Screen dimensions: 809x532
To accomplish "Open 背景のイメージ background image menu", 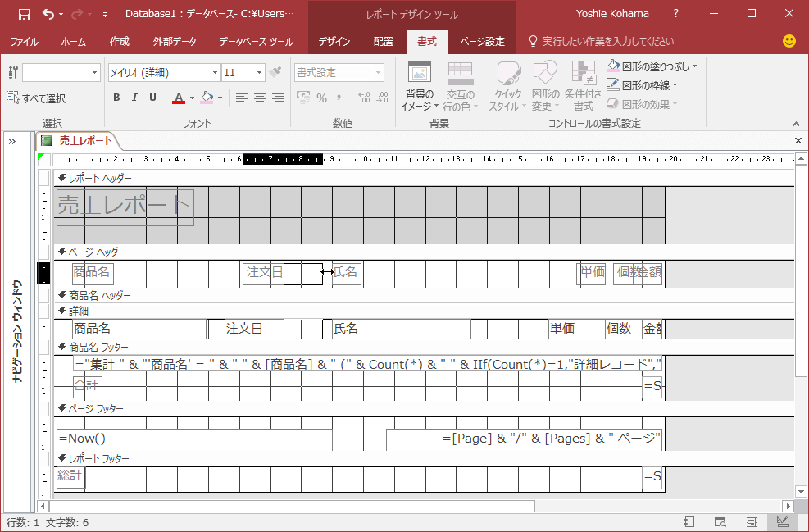I will coord(419,86).
